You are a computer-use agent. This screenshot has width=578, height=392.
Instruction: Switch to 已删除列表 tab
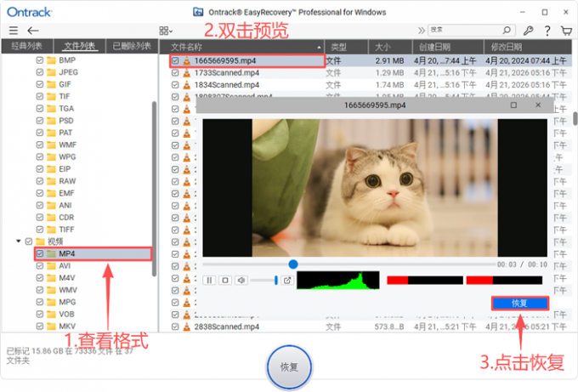click(x=132, y=46)
